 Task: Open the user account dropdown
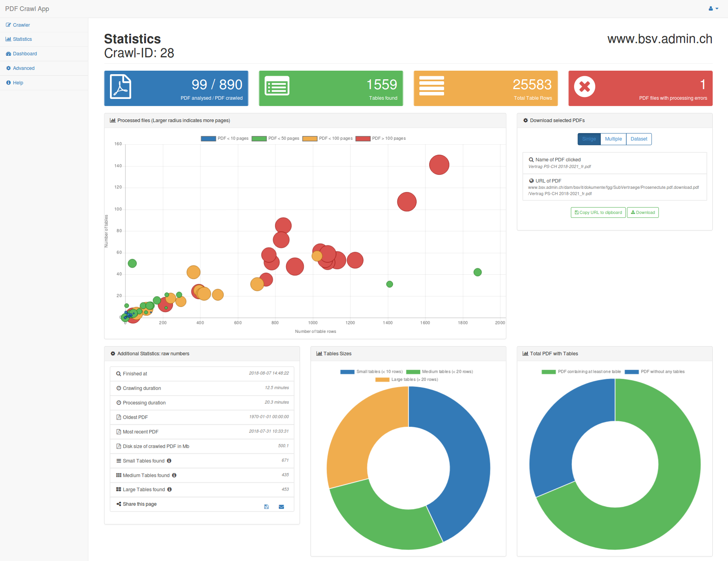[x=713, y=9]
